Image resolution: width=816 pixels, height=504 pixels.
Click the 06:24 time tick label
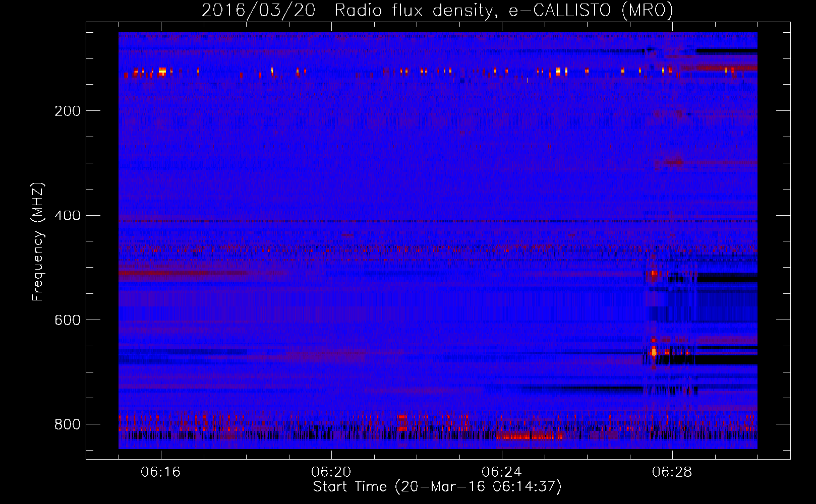tap(502, 472)
